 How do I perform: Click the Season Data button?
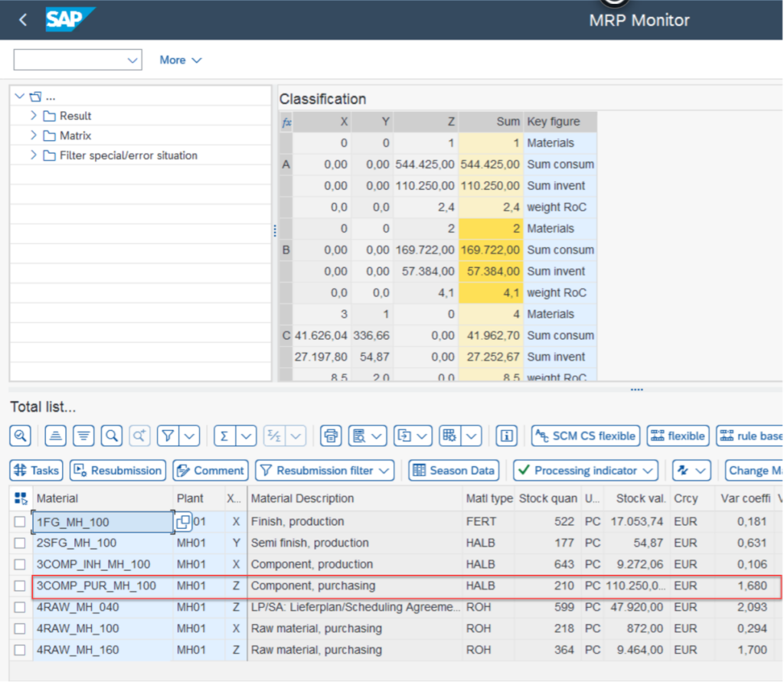(x=454, y=470)
